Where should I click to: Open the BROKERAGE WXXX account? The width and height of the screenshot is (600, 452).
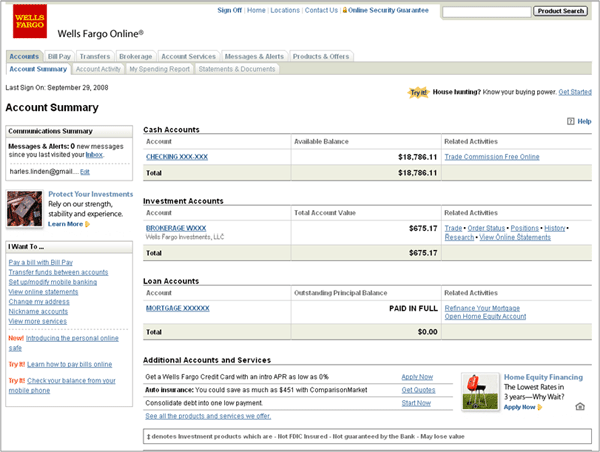click(x=176, y=228)
